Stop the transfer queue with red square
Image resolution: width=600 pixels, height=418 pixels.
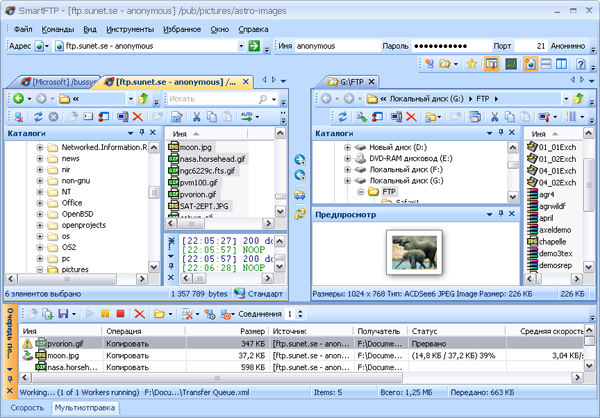click(120, 314)
